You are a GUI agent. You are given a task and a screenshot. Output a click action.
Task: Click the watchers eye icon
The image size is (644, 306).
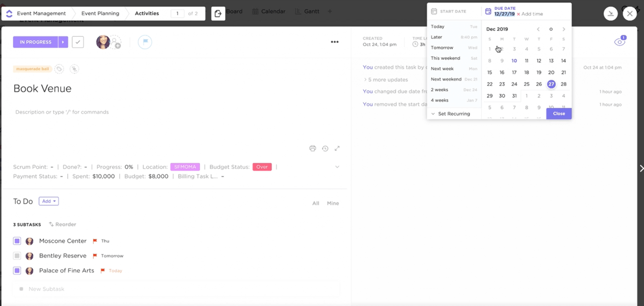619,42
